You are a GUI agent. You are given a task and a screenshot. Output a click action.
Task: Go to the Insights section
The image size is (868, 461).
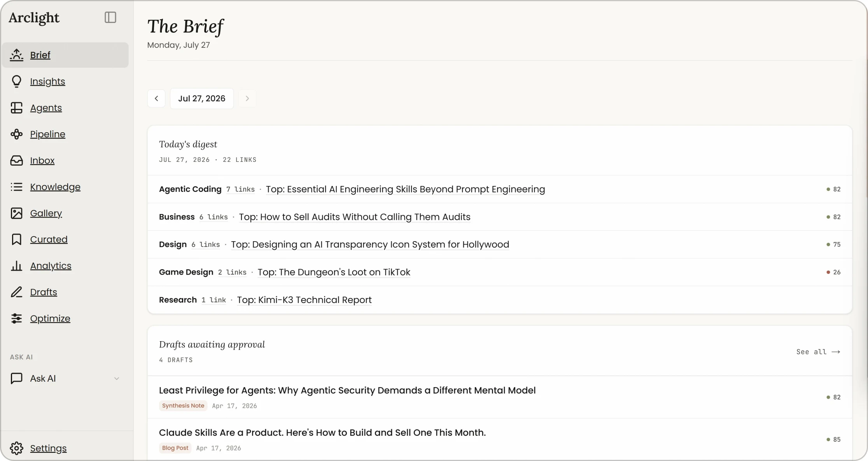47,81
